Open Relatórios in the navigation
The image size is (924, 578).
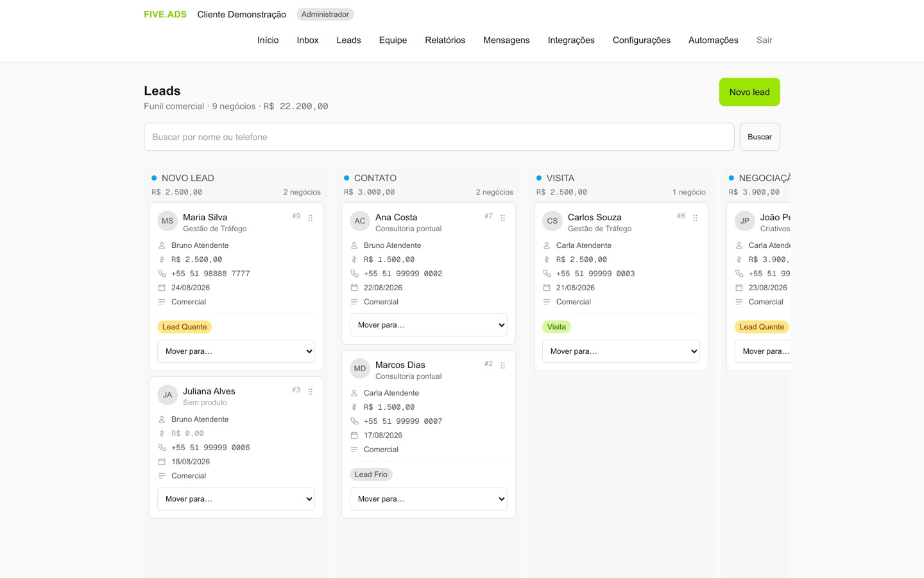pos(445,40)
